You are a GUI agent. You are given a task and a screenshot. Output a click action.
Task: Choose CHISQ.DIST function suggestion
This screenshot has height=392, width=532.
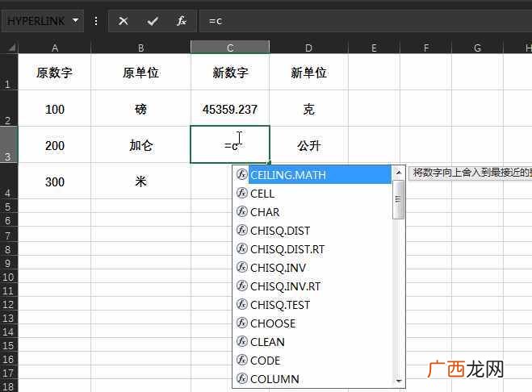(280, 231)
